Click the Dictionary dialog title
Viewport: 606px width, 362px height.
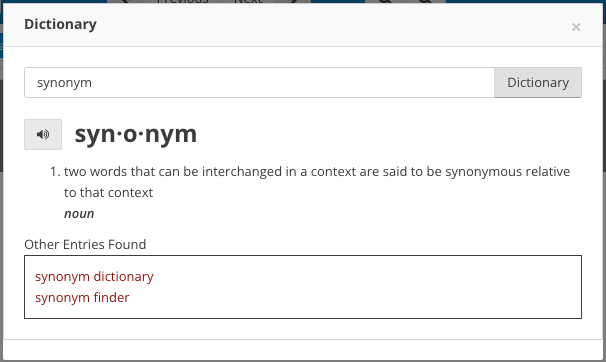click(x=60, y=24)
